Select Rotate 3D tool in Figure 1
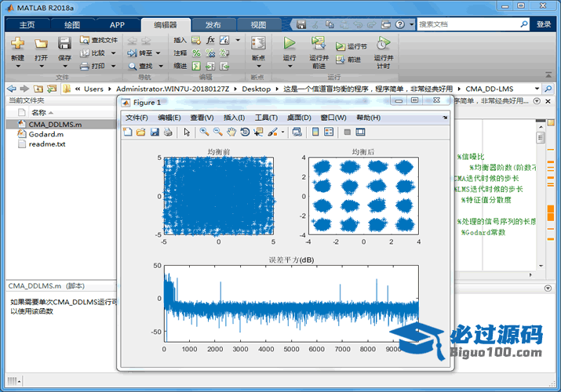The width and height of the screenshot is (561, 392). 245,132
